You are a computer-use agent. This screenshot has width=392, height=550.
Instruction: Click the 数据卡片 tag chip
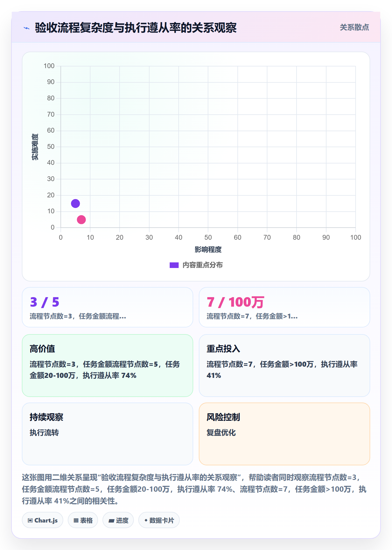pyautogui.click(x=159, y=520)
